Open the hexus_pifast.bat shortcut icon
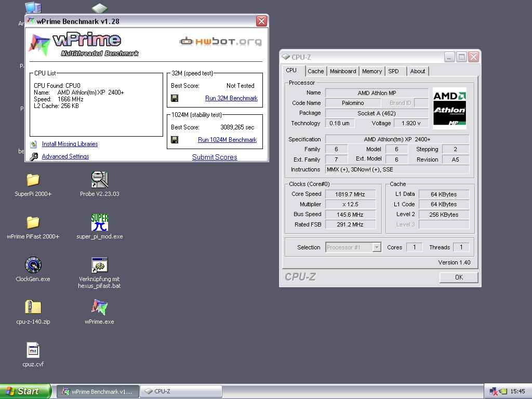Viewport: 532px width, 399px height. [x=99, y=265]
